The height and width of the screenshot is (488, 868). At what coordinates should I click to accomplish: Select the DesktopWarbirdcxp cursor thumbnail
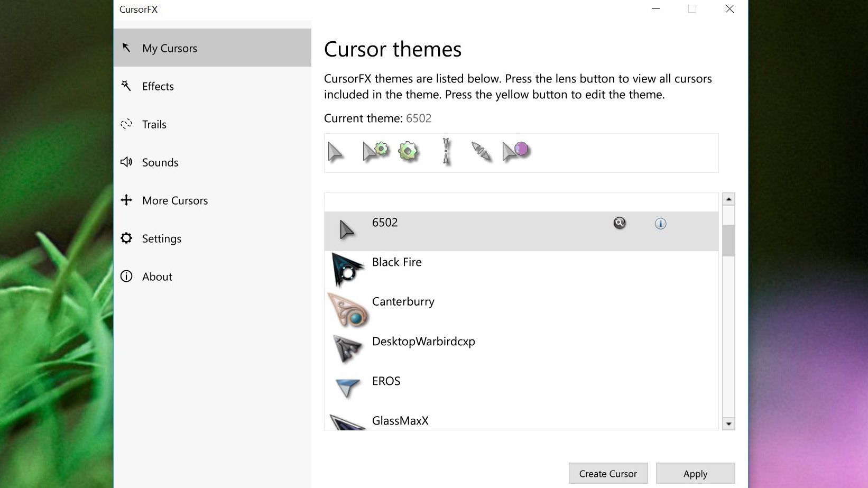tap(347, 349)
